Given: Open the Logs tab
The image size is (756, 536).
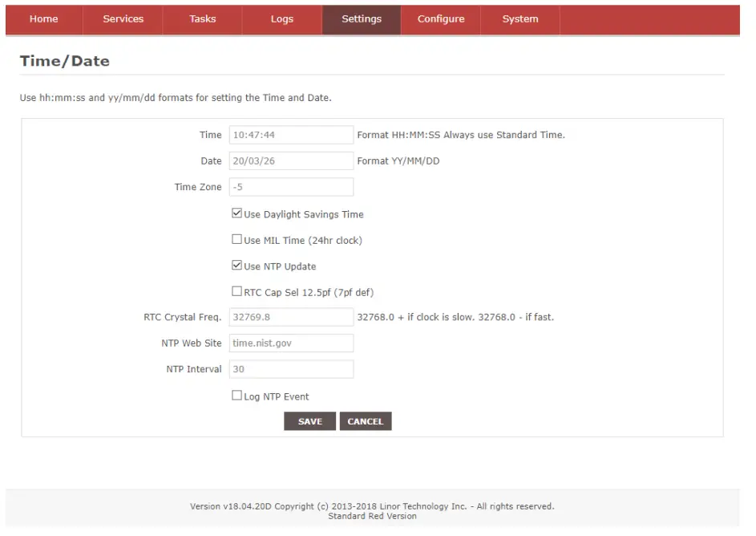Looking at the screenshot, I should (282, 19).
